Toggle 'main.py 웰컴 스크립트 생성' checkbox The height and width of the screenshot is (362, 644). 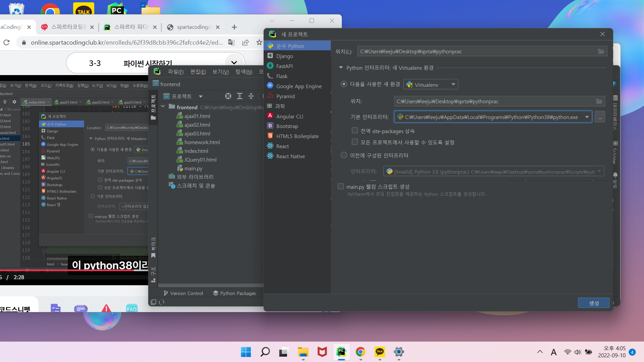[x=341, y=186]
